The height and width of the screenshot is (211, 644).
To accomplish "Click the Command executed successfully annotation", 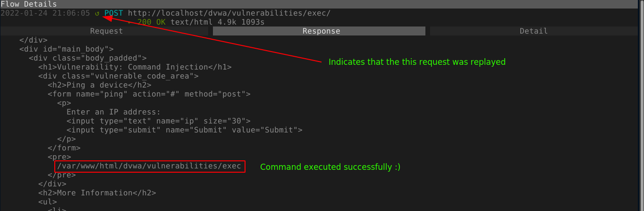I will pyautogui.click(x=330, y=167).
